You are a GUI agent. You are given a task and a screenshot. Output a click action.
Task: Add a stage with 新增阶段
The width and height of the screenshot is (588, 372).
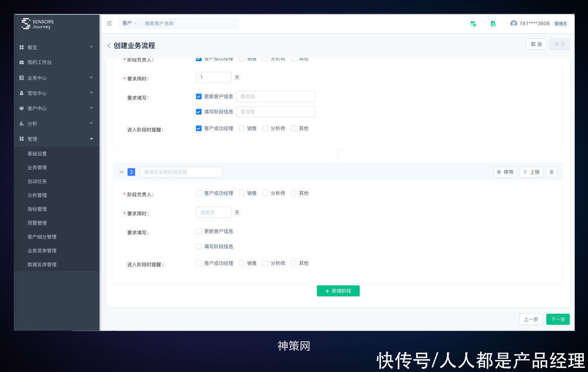point(338,291)
